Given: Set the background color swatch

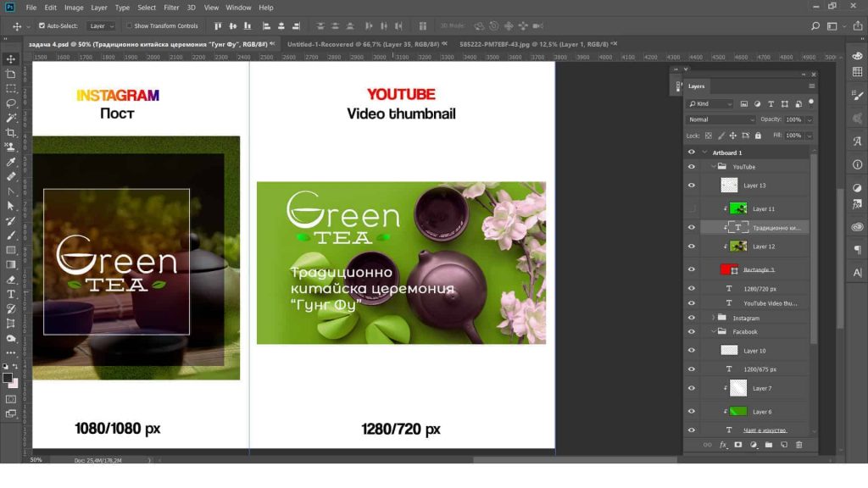Looking at the screenshot, I should 14,384.
